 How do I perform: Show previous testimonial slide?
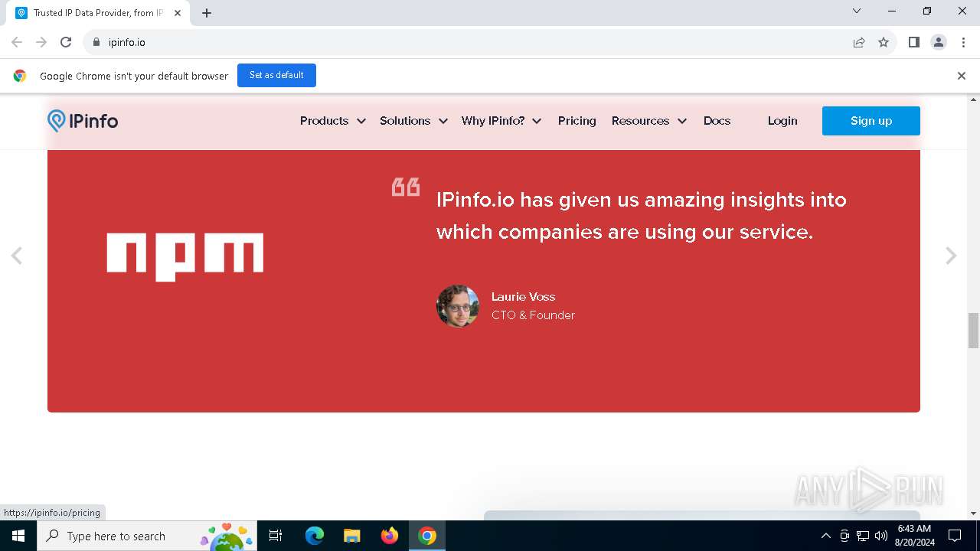coord(16,256)
